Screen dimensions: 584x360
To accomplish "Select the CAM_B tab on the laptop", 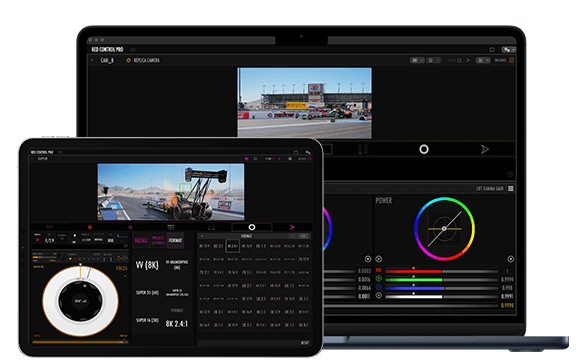I will (107, 60).
